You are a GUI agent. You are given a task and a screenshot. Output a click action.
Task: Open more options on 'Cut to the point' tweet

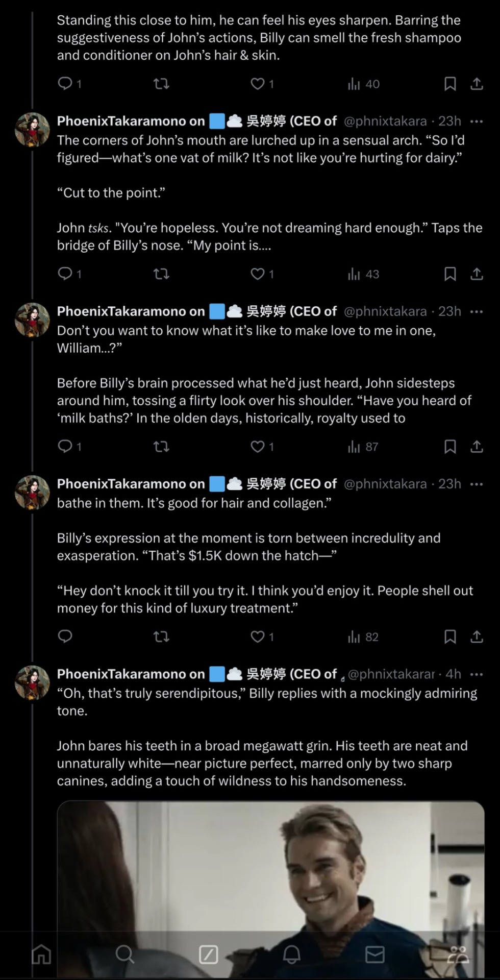477,121
